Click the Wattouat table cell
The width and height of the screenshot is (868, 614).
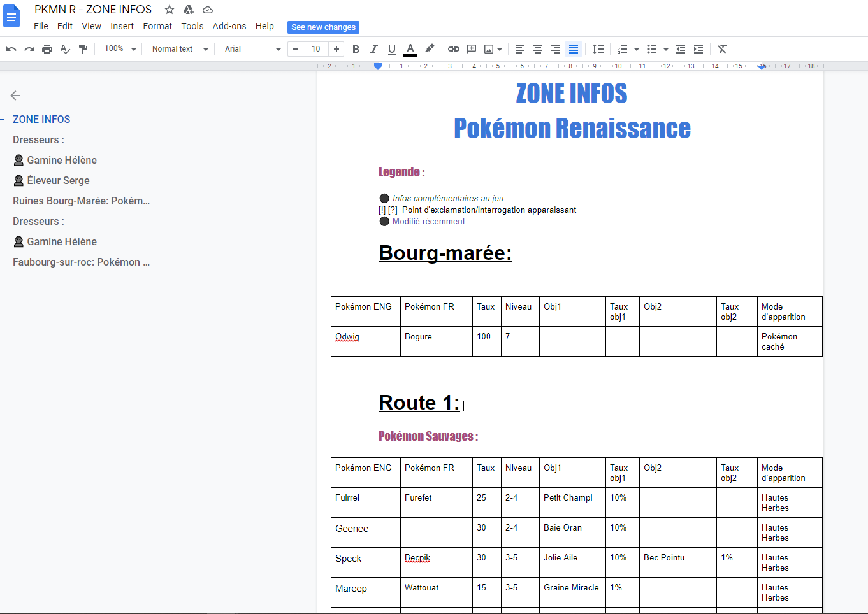(x=437, y=592)
